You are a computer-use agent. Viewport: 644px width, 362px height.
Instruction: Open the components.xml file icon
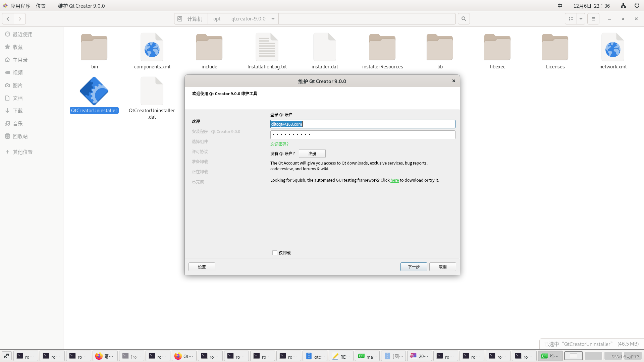click(x=152, y=47)
